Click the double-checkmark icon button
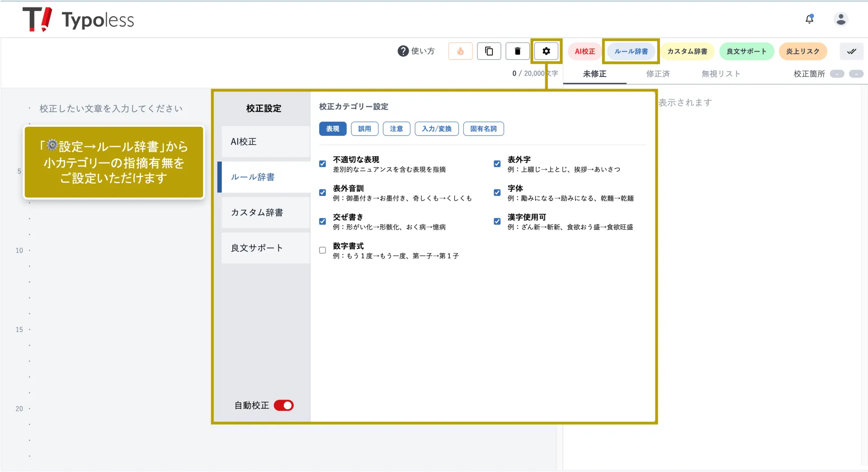 [x=852, y=51]
